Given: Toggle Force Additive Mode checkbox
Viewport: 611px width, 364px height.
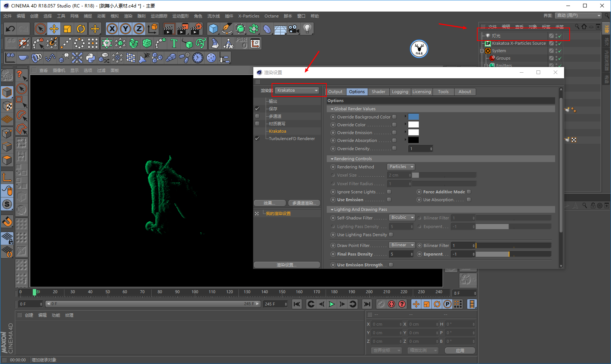Looking at the screenshot, I should (469, 192).
